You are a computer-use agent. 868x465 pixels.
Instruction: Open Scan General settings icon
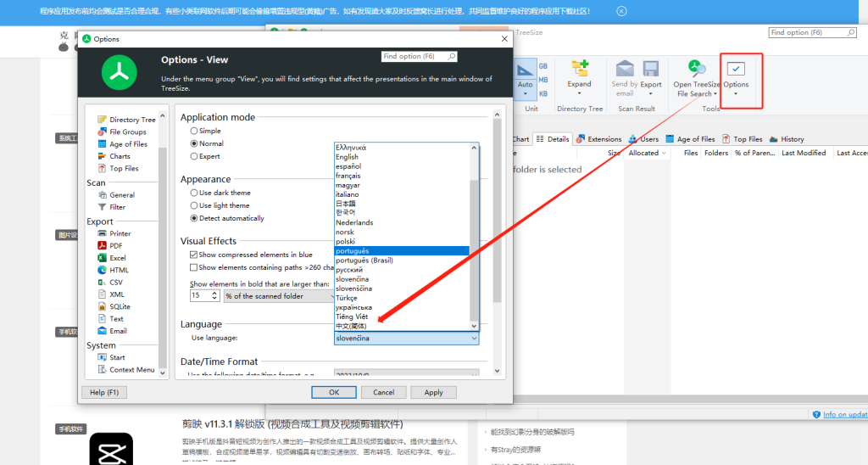click(102, 194)
